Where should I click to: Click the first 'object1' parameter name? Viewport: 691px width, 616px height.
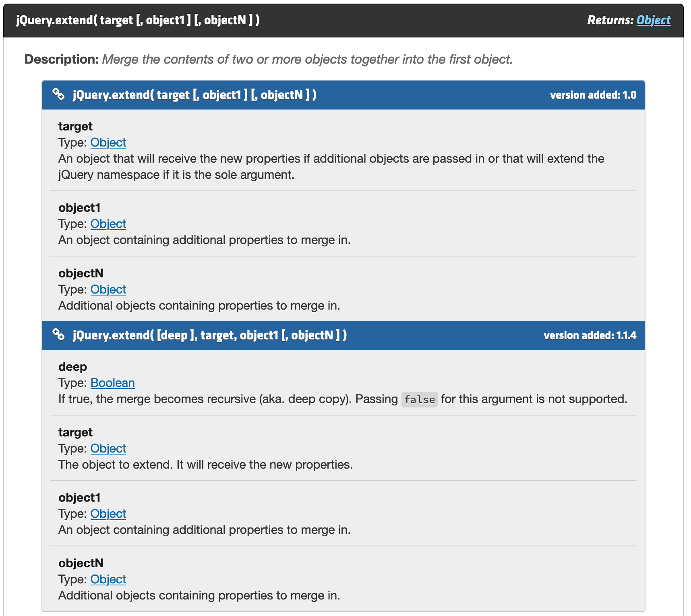79,208
